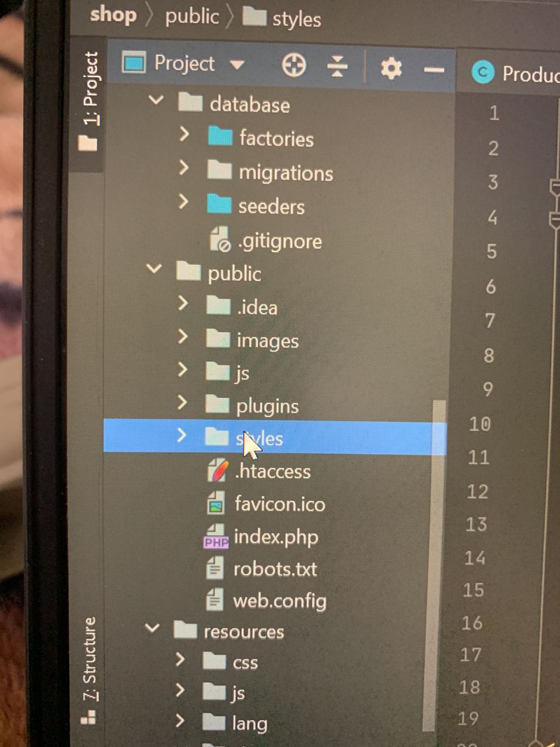Open the Project view dropdown arrow

click(x=237, y=64)
